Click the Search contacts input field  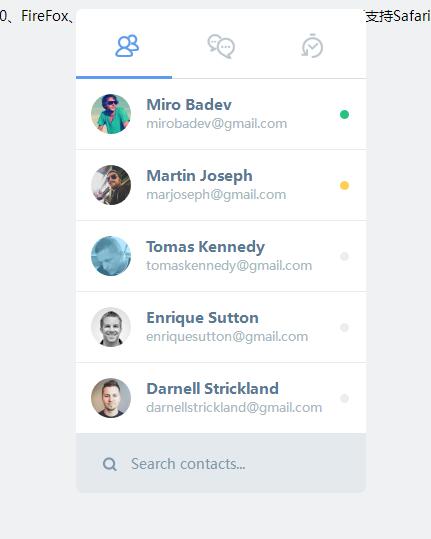coord(221,464)
